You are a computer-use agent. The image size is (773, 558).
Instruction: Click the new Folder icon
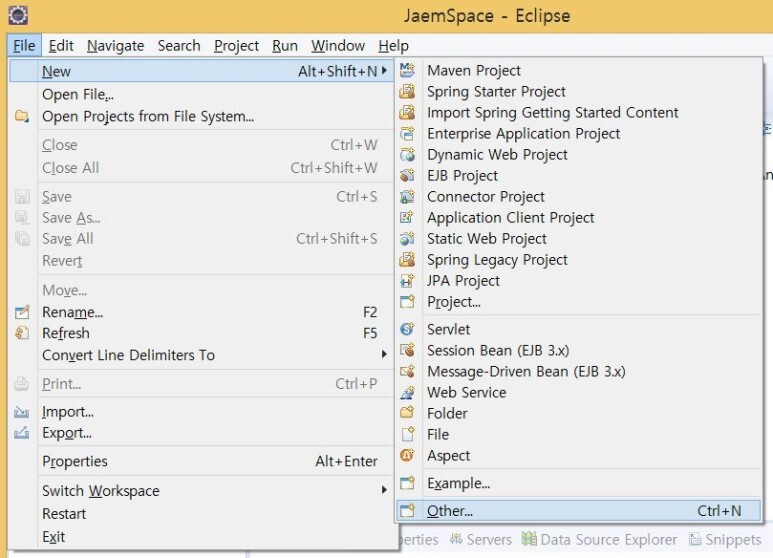(407, 413)
